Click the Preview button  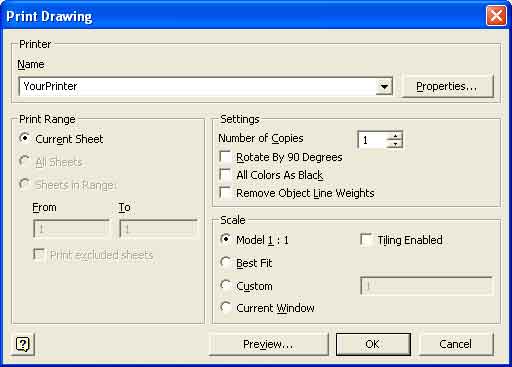(268, 344)
